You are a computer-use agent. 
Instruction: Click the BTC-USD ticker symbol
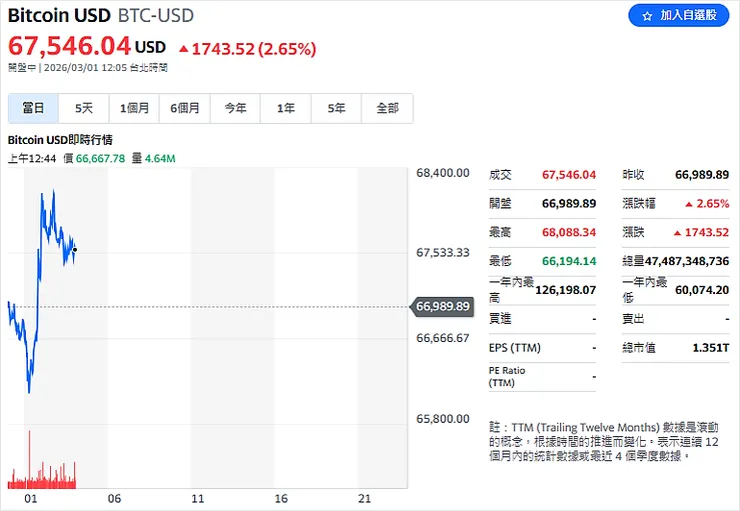[156, 16]
